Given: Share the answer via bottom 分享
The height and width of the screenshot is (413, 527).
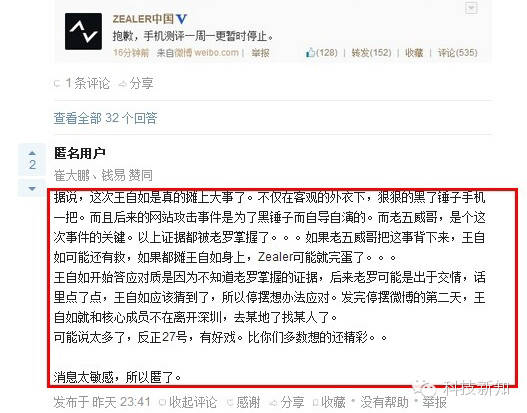Looking at the screenshot, I should [287, 402].
